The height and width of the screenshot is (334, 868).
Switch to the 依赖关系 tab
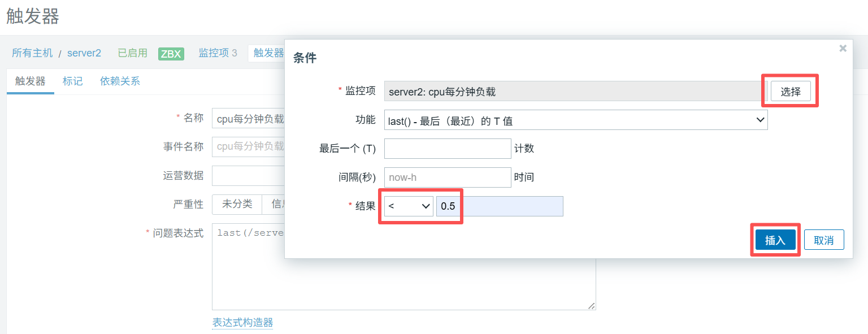(120, 81)
